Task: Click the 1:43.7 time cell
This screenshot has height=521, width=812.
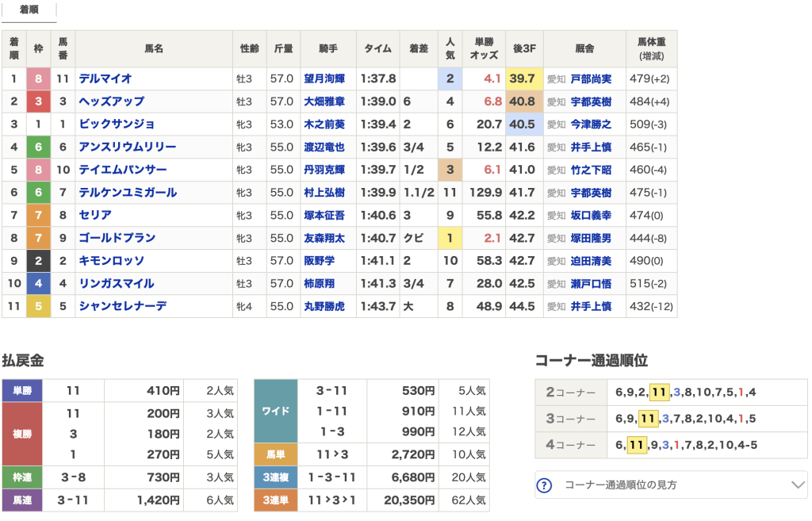Action: [x=378, y=306]
